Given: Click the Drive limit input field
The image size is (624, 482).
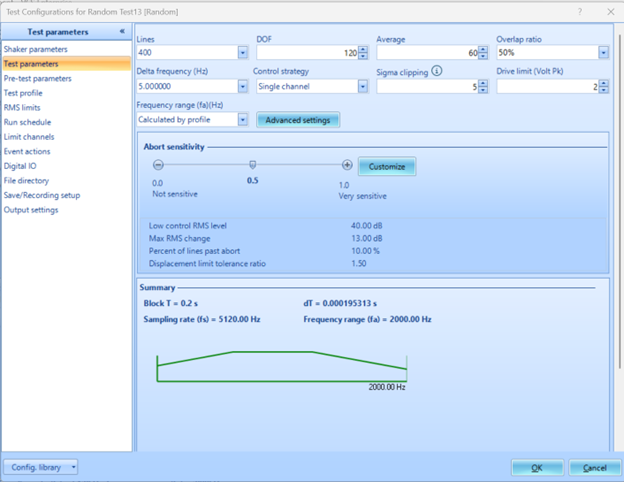Looking at the screenshot, I should 544,87.
